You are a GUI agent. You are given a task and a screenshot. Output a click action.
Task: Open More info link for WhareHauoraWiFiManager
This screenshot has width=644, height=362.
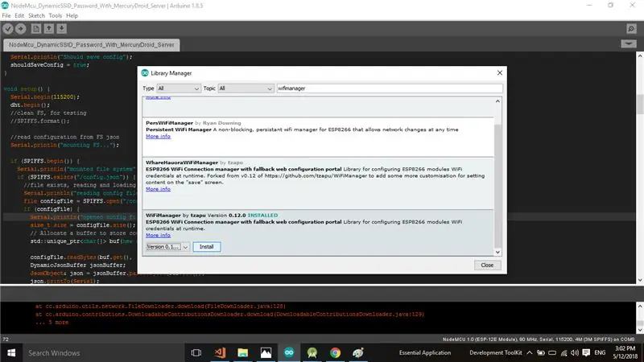point(158,189)
